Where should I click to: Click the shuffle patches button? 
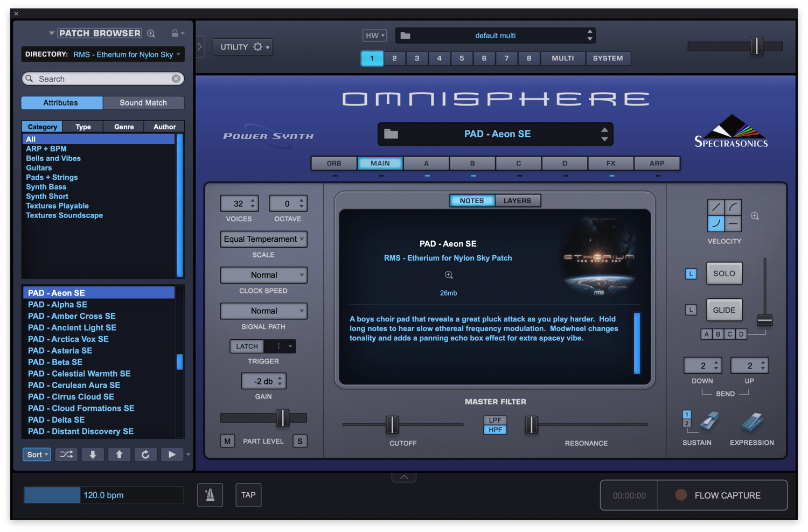[x=66, y=454]
